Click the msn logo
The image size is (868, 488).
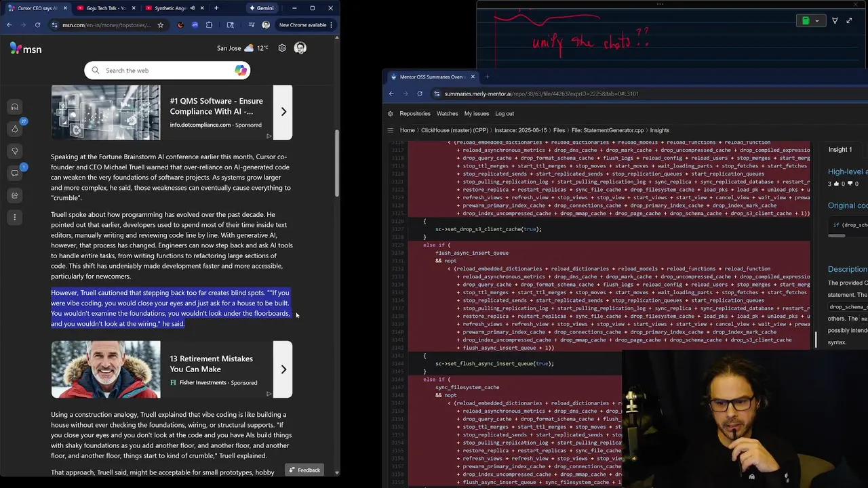[25, 48]
